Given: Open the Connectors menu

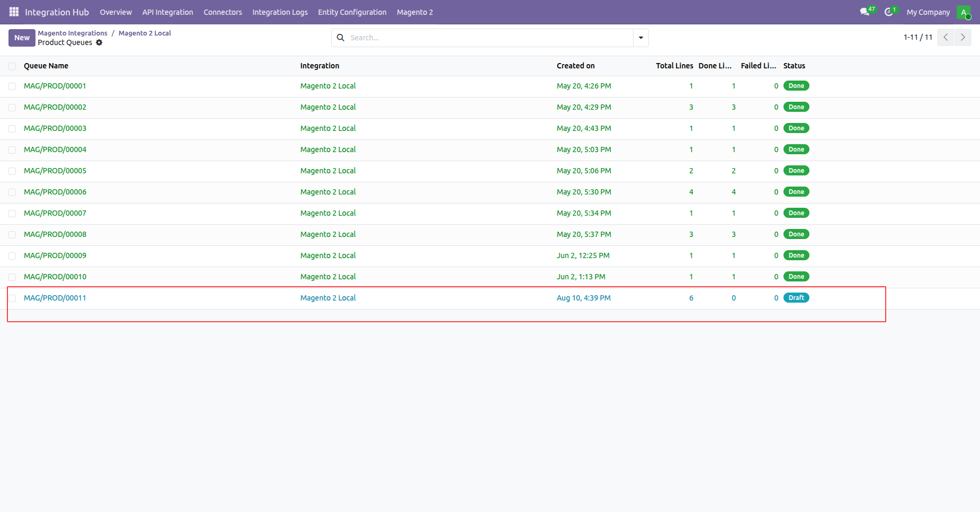Looking at the screenshot, I should [222, 12].
